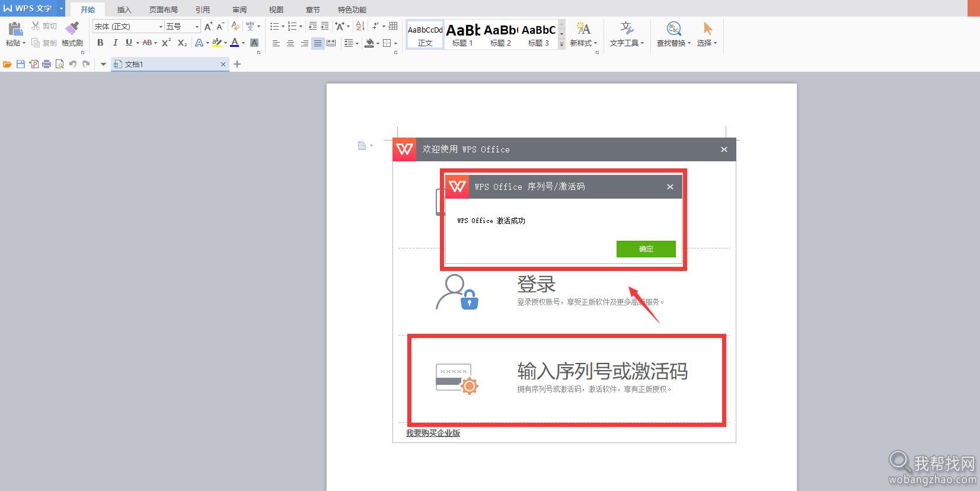Open file with the folder icon
The width and height of the screenshot is (980, 491).
[7, 64]
